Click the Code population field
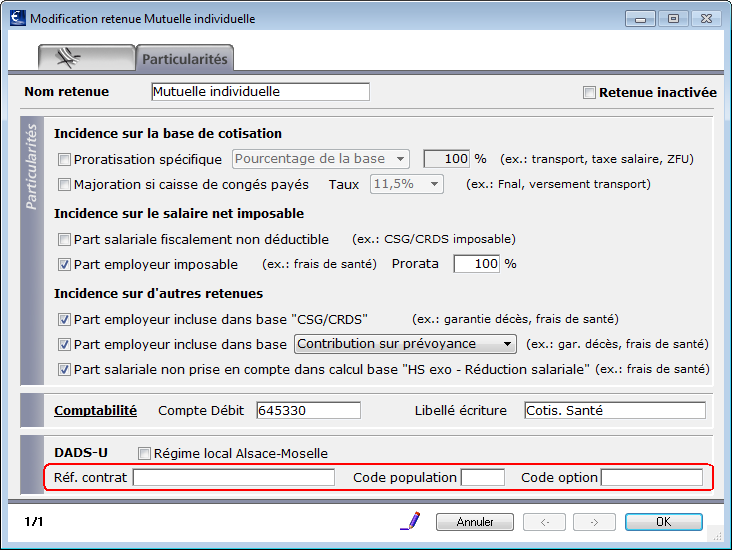This screenshot has width=732, height=550. pos(483,478)
